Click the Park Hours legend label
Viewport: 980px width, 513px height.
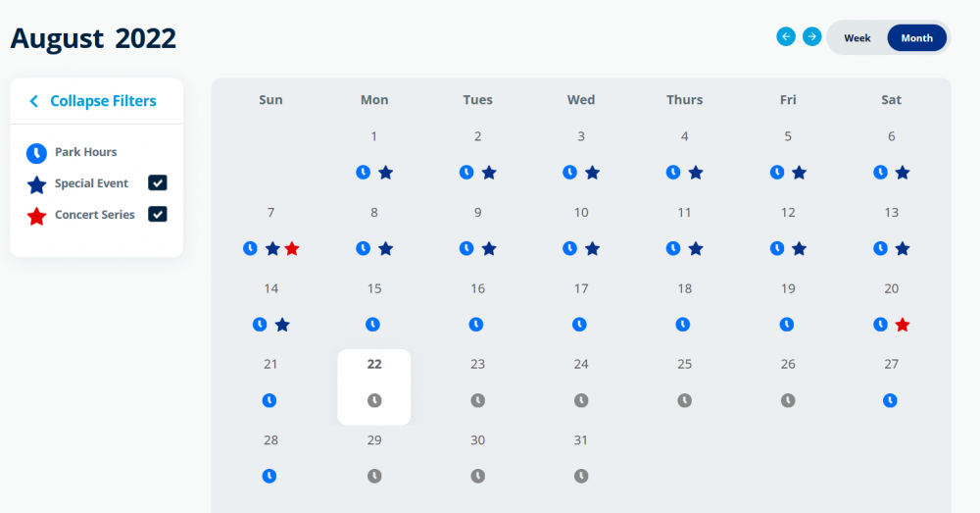click(85, 152)
